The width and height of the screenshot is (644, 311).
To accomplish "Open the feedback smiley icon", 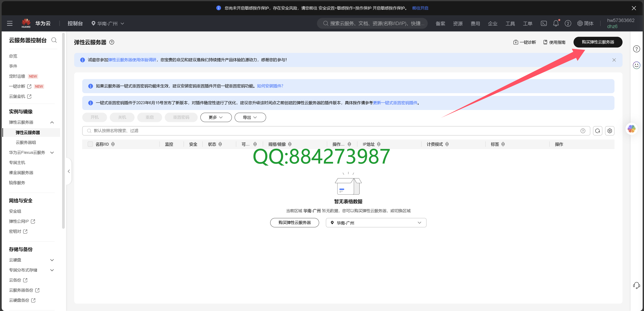I will click(x=636, y=65).
